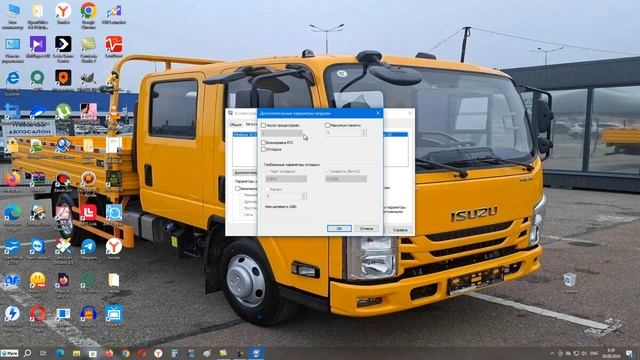Screen dimensions: 640x360
Task: Open the Debug port dropdown
Action: (286, 179)
